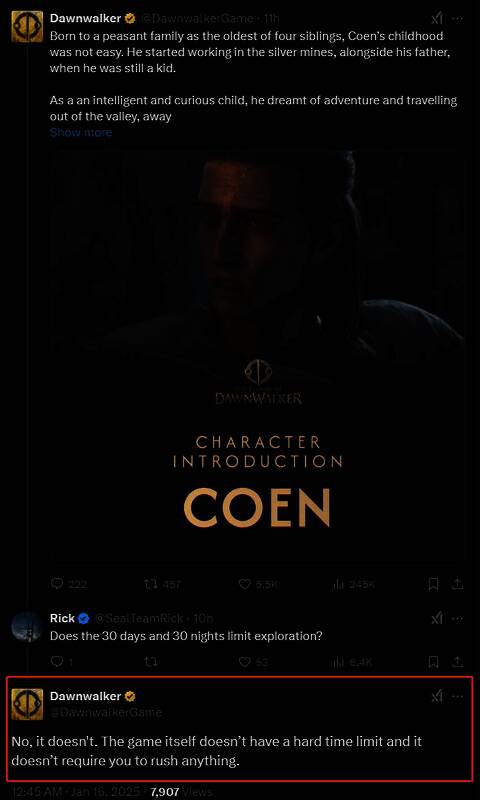Open Rick's profile avatar
This screenshot has width=480, height=800.
(x=27, y=626)
